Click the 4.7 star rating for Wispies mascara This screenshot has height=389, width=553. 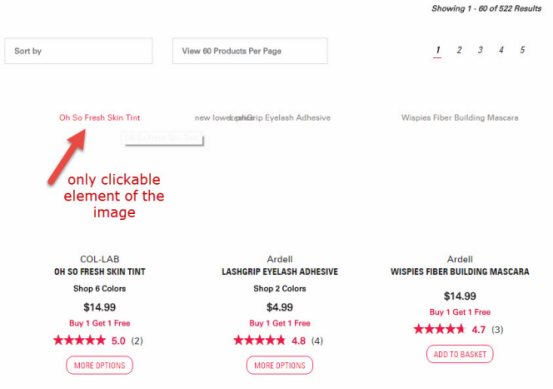(458, 329)
